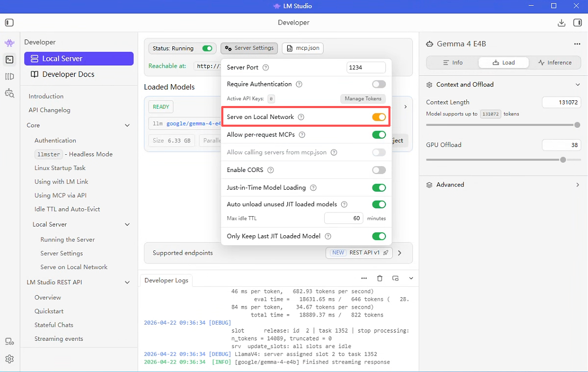Open the settings gear in bottom-left corner
The height and width of the screenshot is (372, 588).
pos(9,359)
